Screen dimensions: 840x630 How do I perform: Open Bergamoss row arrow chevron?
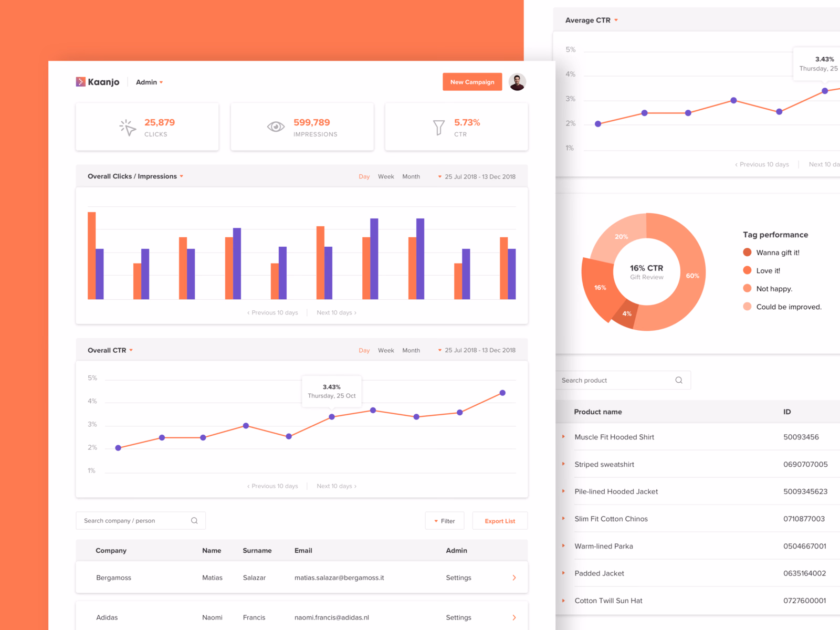point(514,577)
